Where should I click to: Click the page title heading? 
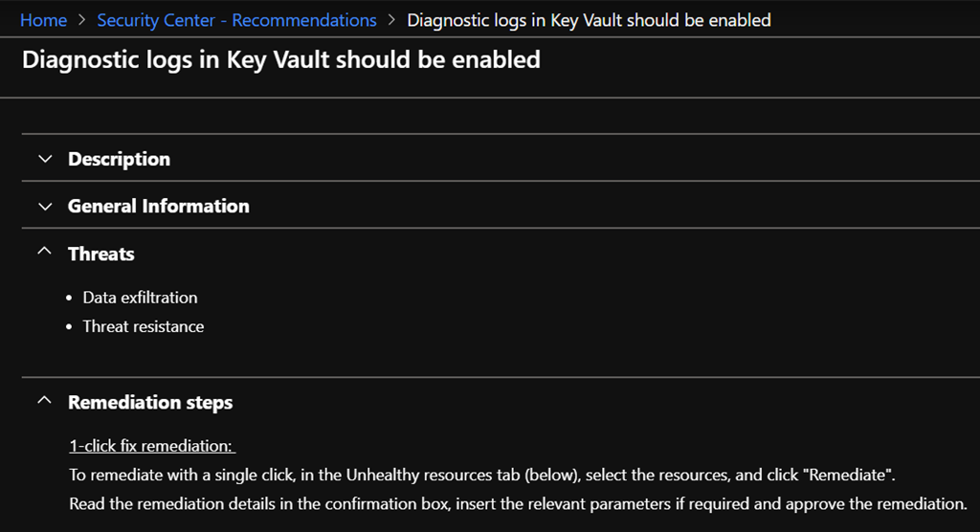point(280,60)
